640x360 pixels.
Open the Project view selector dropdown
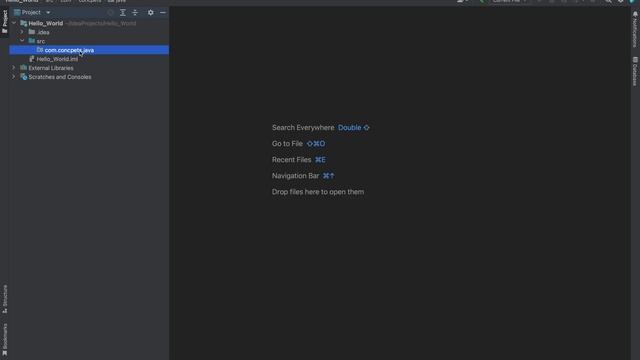(32, 12)
